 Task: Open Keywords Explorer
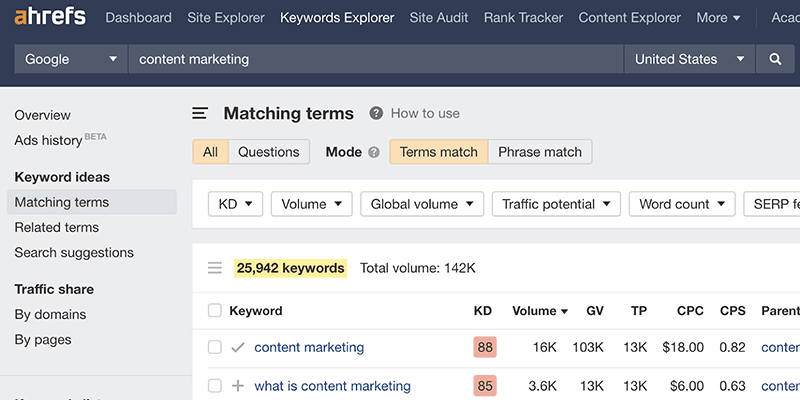337,18
